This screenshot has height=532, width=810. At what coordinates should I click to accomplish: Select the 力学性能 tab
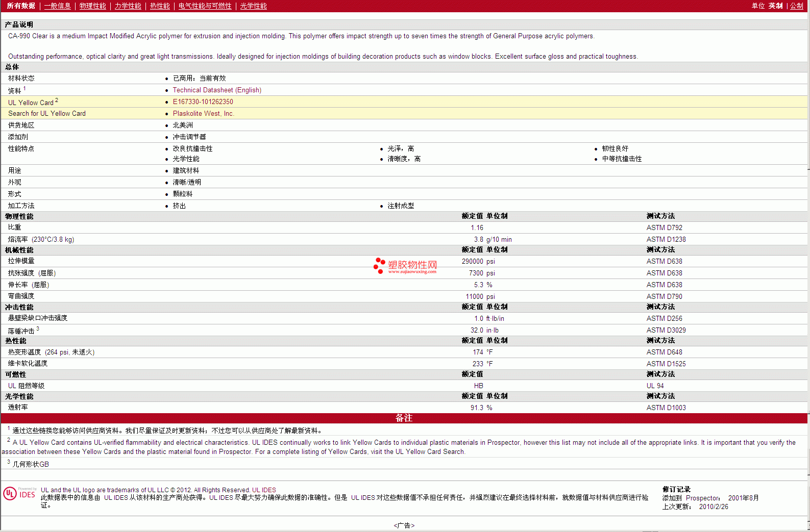(128, 6)
